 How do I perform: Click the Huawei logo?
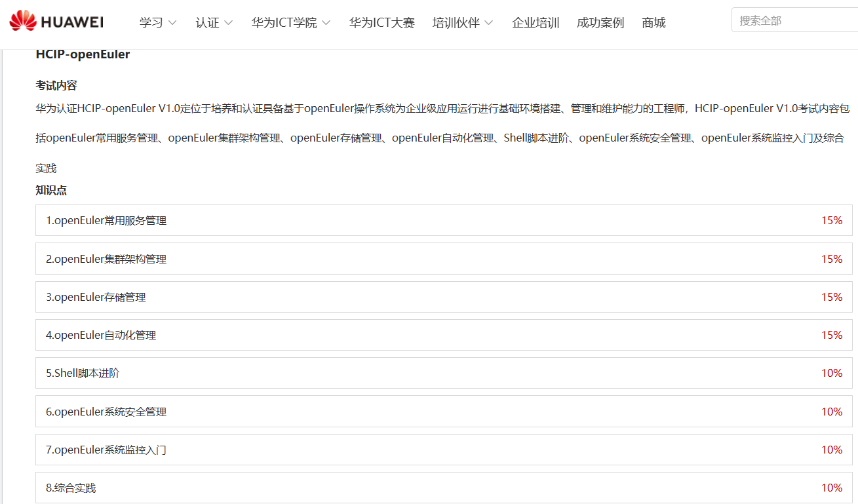56,22
